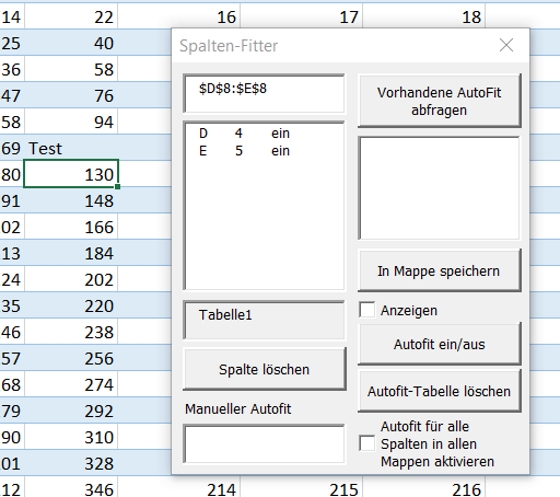560x497 pixels.
Task: Select the cell with value 220
Action: [71, 305]
